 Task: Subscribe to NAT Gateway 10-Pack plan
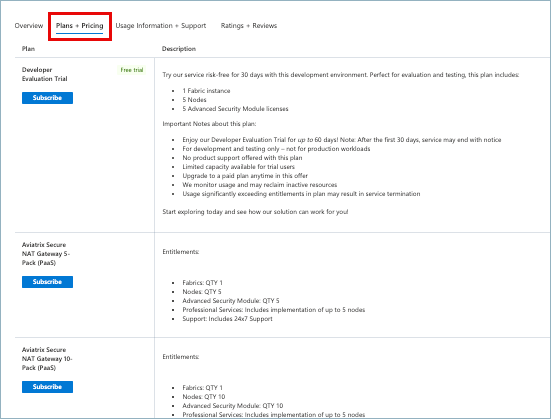pyautogui.click(x=47, y=387)
